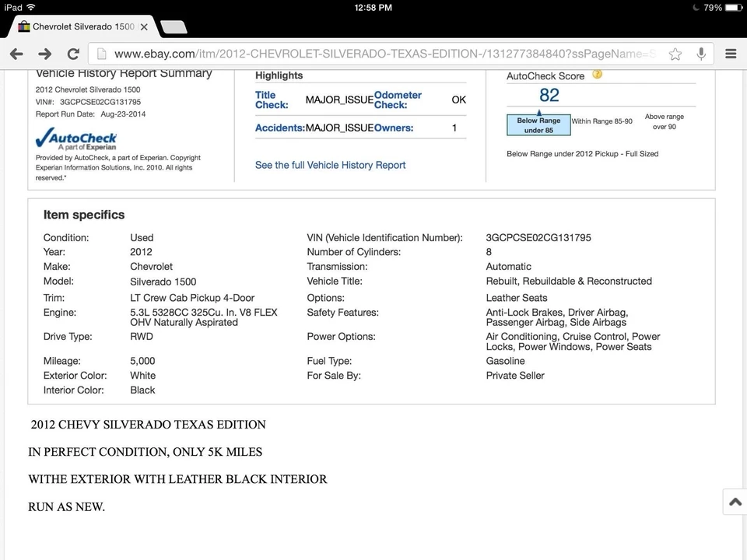Viewport: 747px width, 560px height.
Task: Open See the full Vehicle History Report
Action: pos(330,165)
